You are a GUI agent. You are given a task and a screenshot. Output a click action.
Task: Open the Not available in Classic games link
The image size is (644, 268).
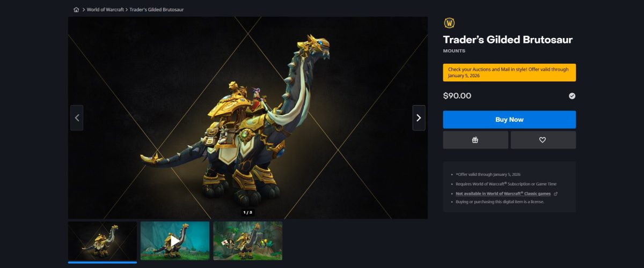pyautogui.click(x=503, y=193)
